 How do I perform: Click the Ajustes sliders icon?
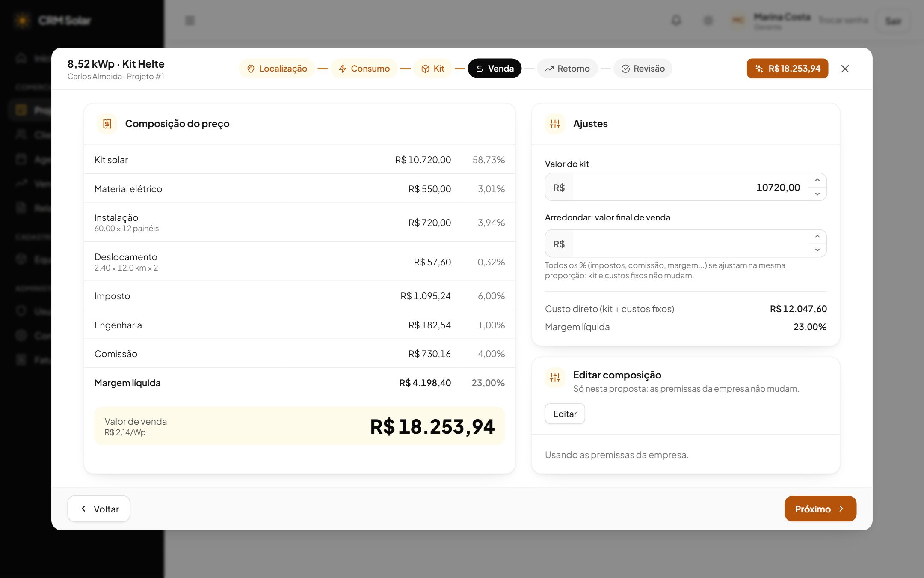[555, 124]
